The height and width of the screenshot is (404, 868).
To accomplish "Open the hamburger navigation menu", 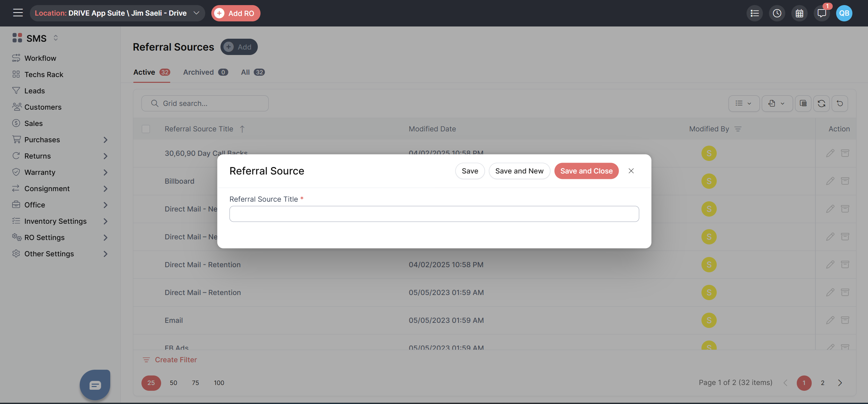I will click(18, 13).
